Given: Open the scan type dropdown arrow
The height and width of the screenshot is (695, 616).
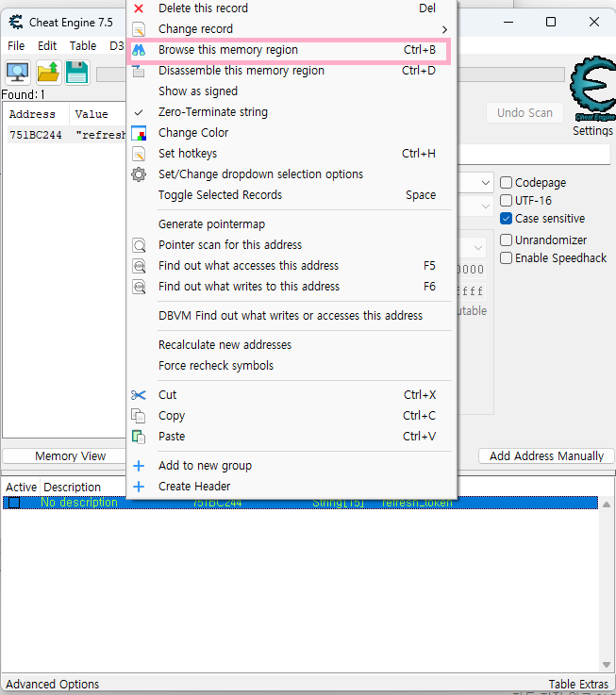Looking at the screenshot, I should (x=486, y=183).
